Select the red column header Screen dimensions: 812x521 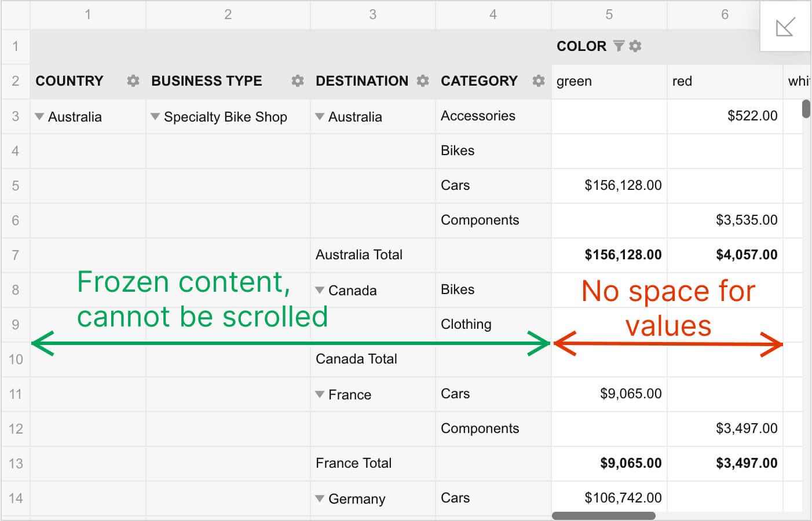725,82
